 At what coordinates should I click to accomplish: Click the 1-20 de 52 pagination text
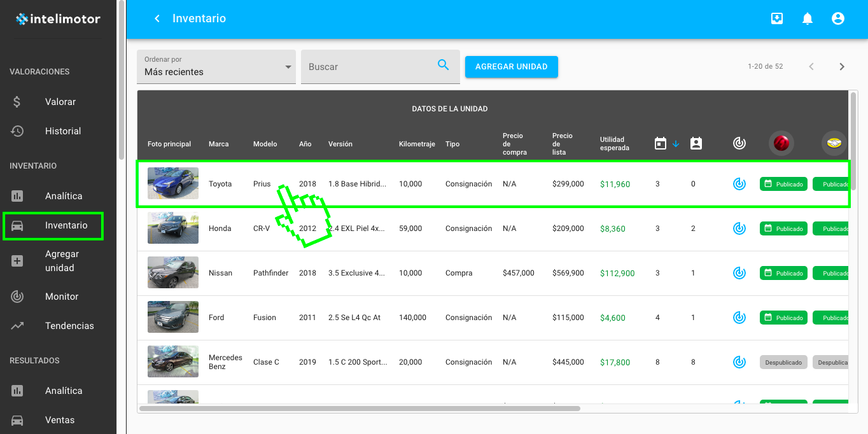point(766,67)
